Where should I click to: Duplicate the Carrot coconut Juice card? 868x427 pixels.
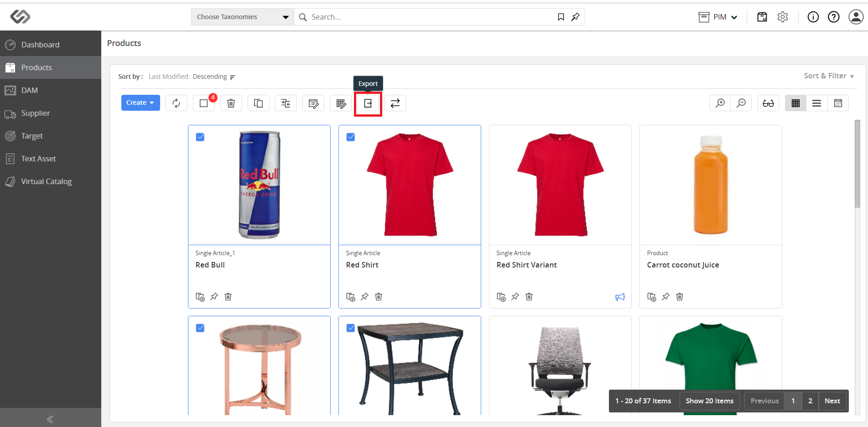point(652,297)
